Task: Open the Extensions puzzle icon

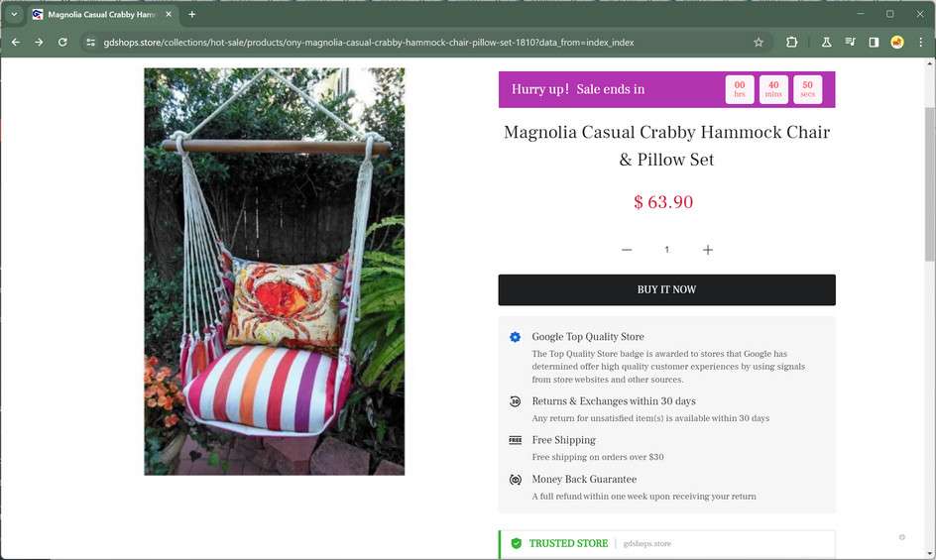Action: (x=791, y=43)
